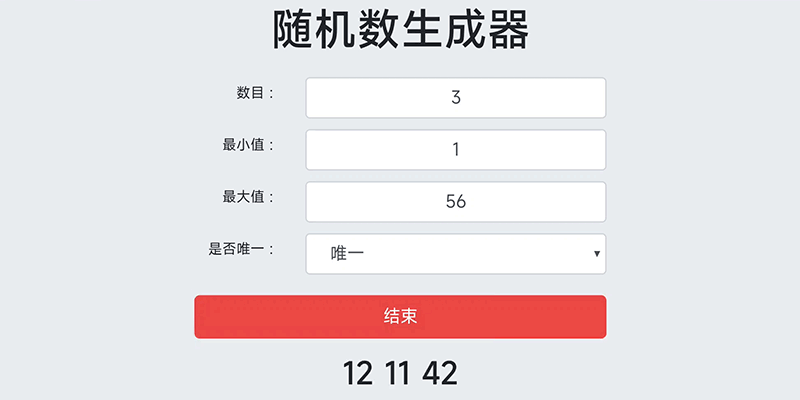800x400 pixels.
Task: Click the 结束 red button
Action: tap(400, 317)
